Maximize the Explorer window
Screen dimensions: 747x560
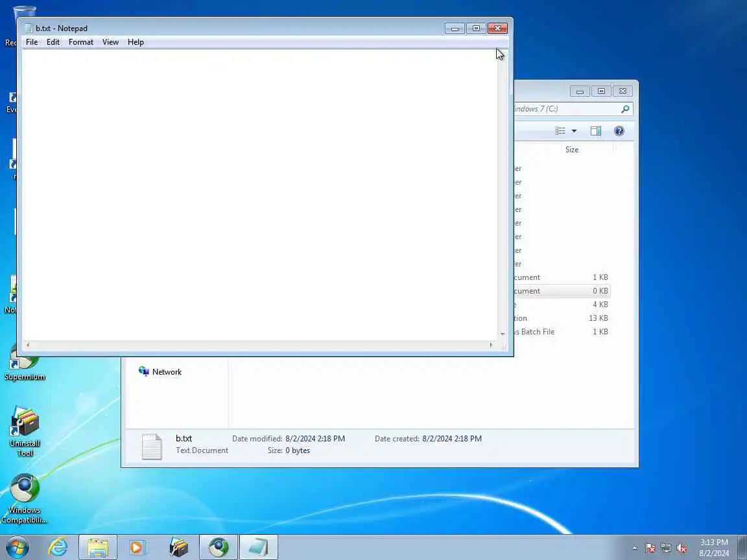601,91
